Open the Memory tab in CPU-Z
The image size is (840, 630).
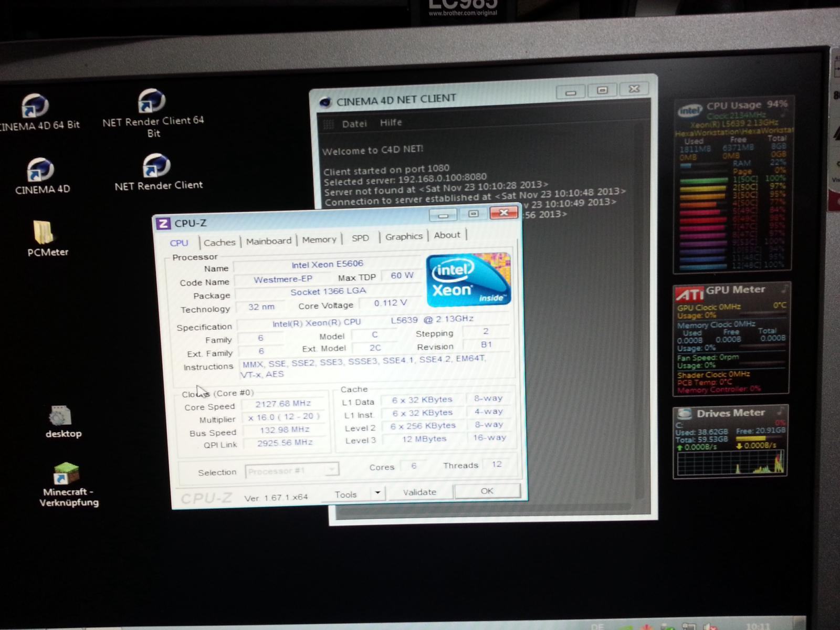tap(319, 239)
